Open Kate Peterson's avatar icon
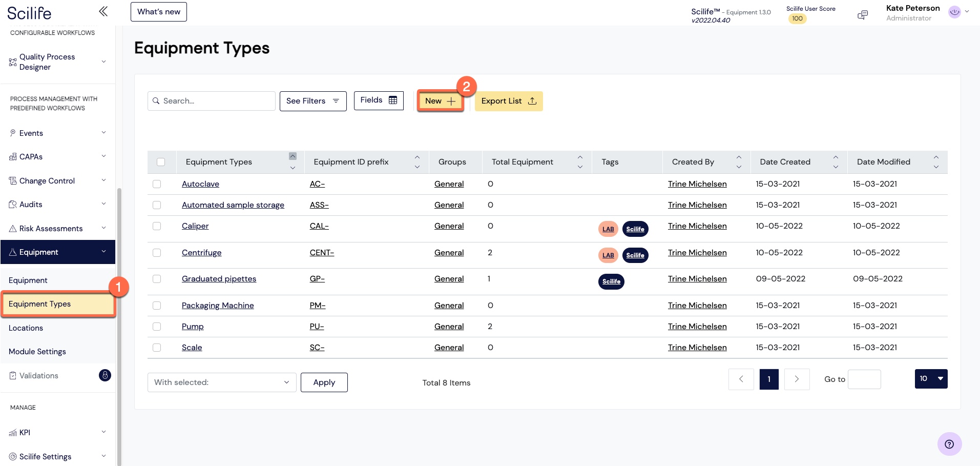980x466 pixels. 954,12
